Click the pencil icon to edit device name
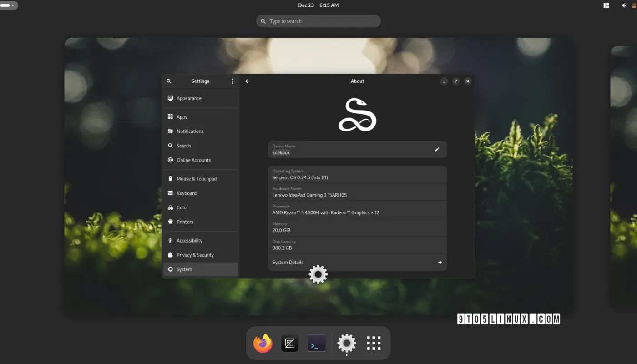The width and height of the screenshot is (637, 364). pos(437,149)
